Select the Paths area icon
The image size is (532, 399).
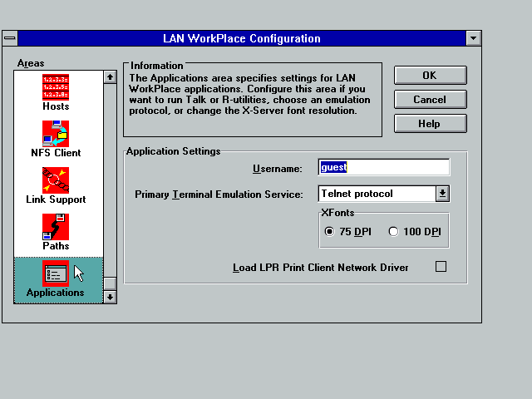(56, 227)
